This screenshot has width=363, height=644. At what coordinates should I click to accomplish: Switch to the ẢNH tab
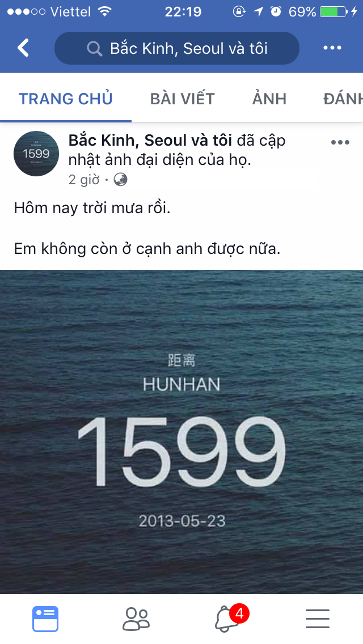coord(269,99)
